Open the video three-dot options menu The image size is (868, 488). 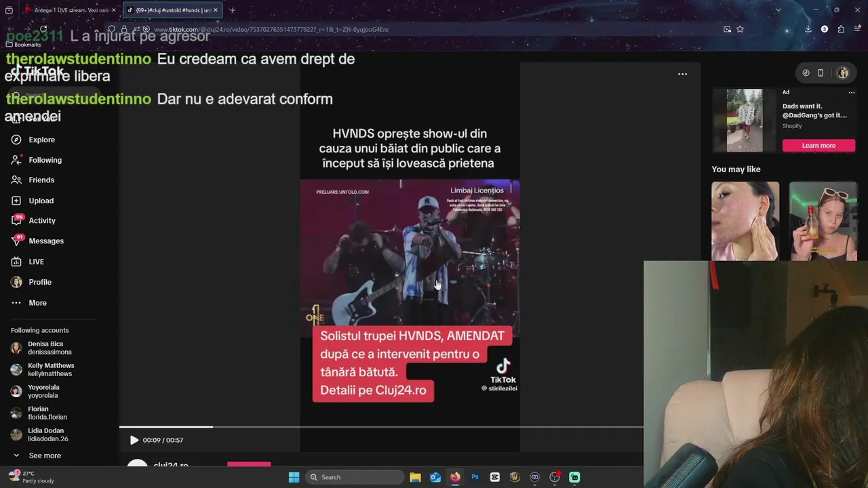[682, 74]
